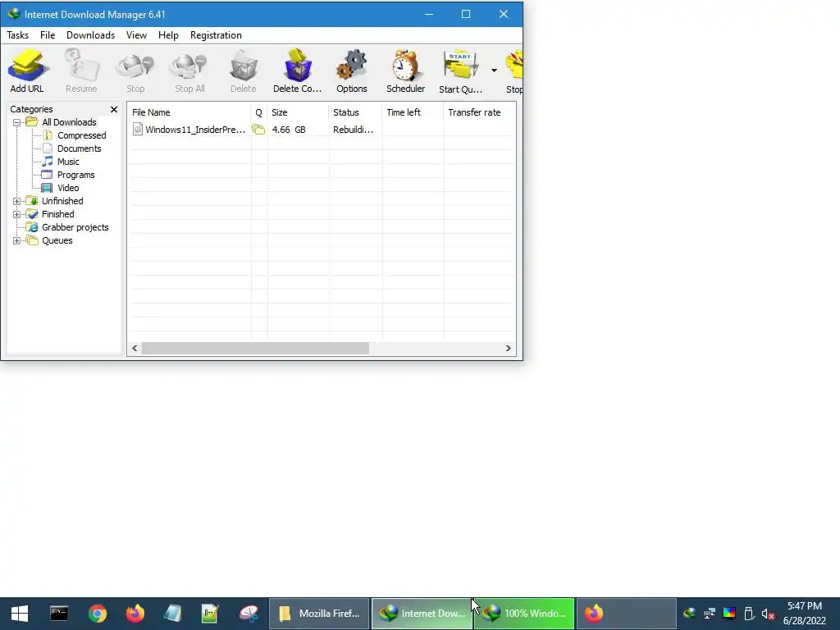
Task: Sort by Size column header
Action: [298, 112]
